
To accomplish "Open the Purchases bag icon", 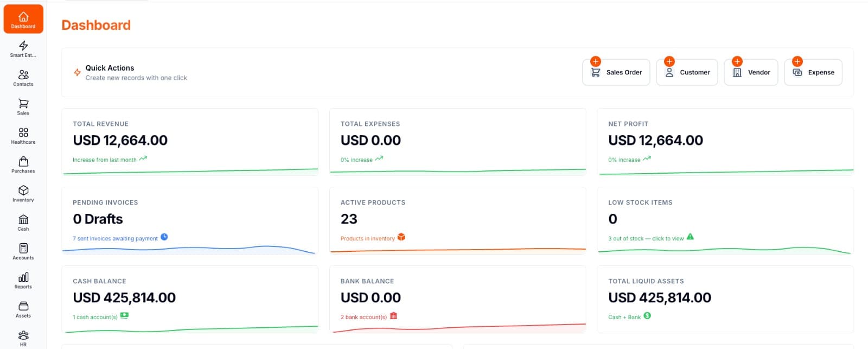I will (23, 161).
